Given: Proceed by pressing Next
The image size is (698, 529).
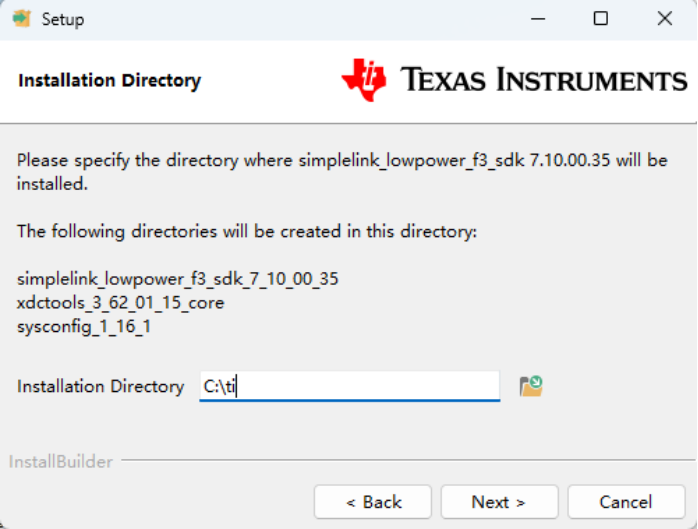Looking at the screenshot, I should coord(499,502).
